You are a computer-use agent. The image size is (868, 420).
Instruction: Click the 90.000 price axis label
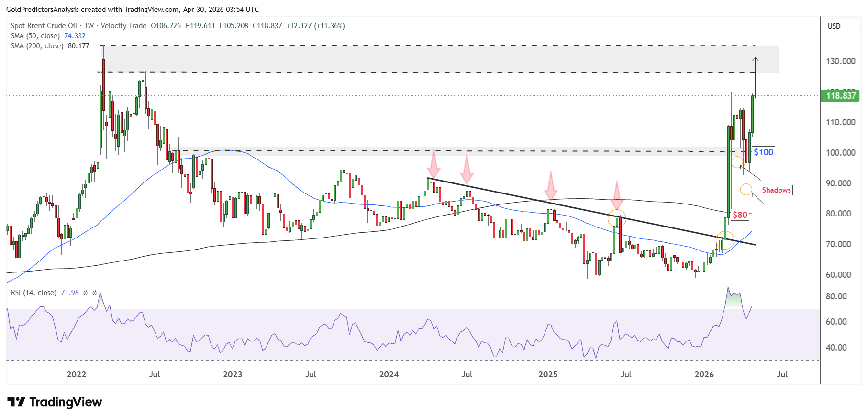coord(839,183)
